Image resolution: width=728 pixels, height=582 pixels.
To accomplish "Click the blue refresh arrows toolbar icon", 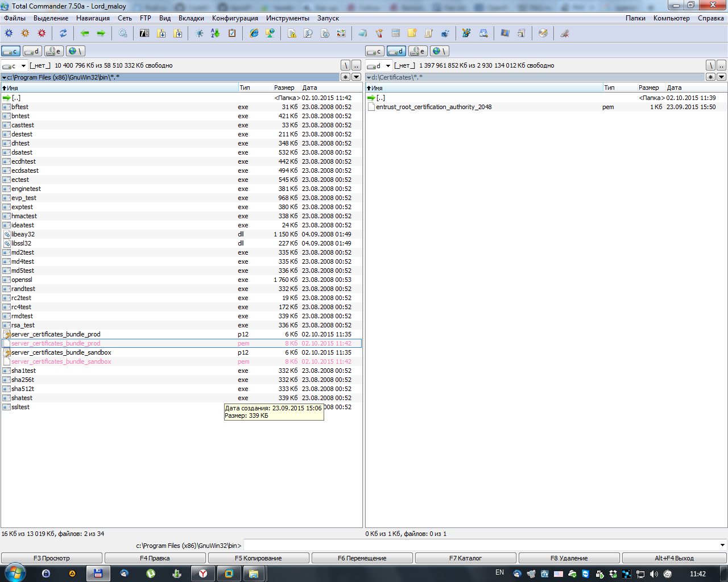I will coord(63,34).
